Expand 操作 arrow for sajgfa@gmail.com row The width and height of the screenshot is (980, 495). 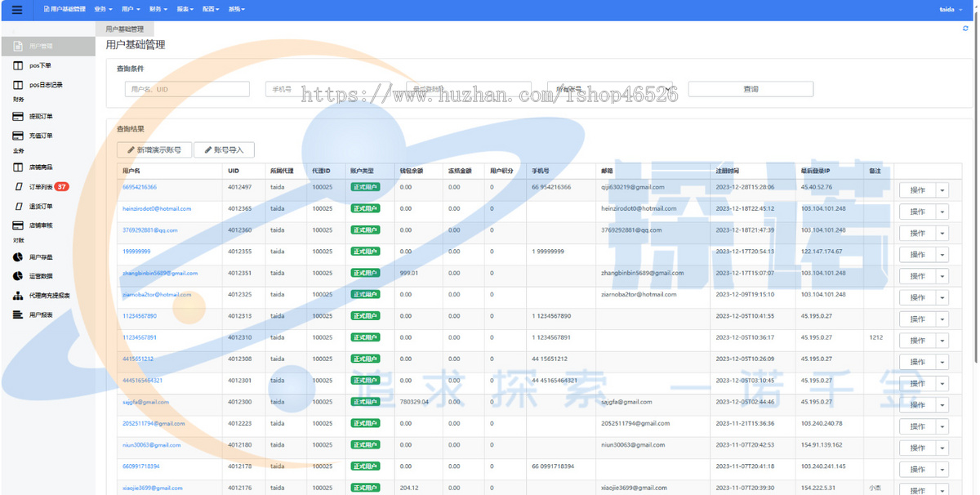[x=942, y=405]
